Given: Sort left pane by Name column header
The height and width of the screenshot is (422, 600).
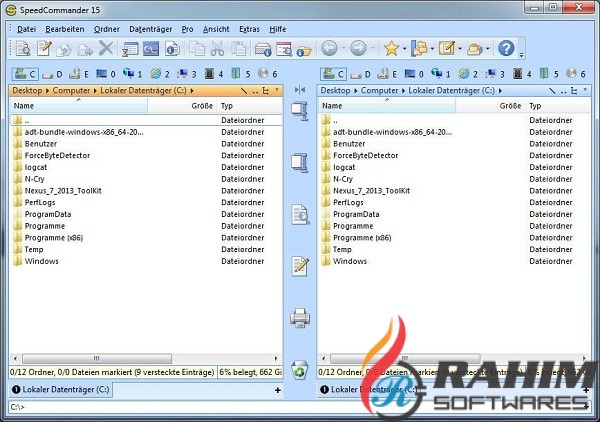Looking at the screenshot, I should coord(78,106).
